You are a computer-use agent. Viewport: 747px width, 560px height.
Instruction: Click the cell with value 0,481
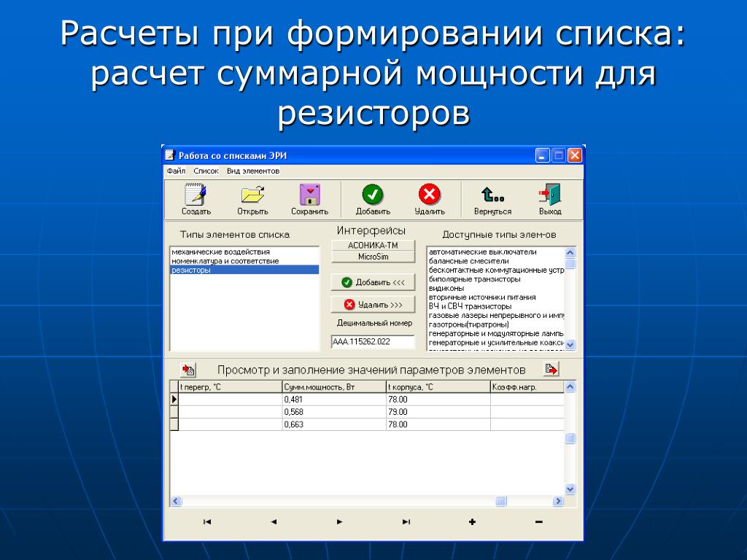[x=334, y=400]
